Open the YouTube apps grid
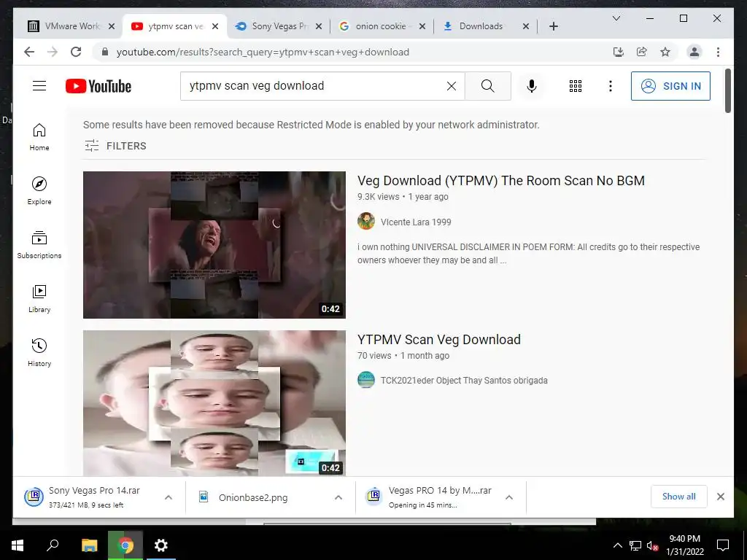This screenshot has height=560, width=747. coord(576,86)
